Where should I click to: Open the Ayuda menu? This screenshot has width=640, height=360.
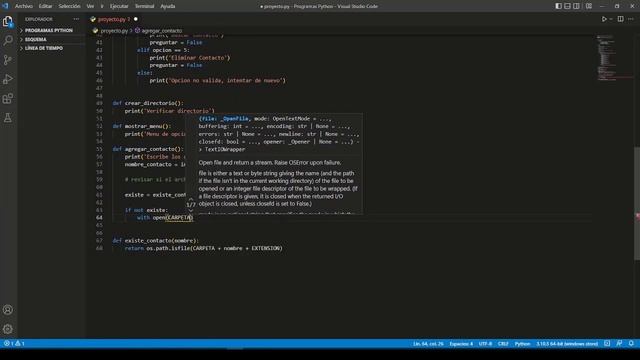tap(167, 6)
